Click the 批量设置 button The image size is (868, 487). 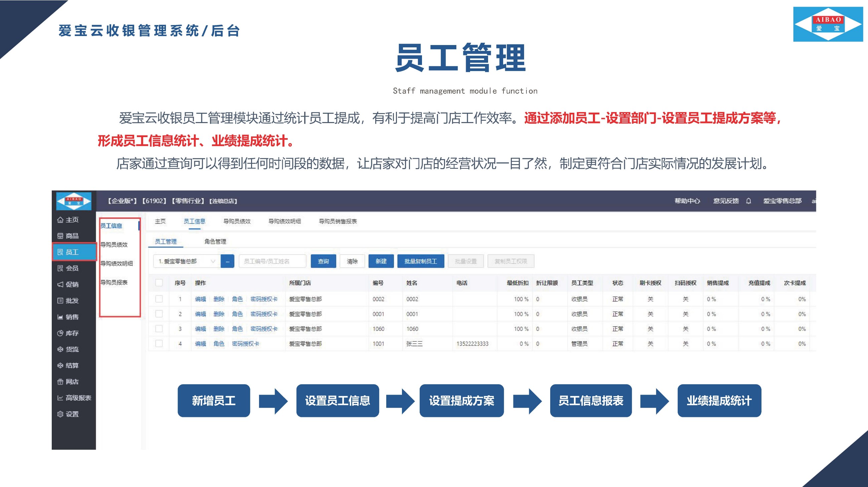[466, 261]
